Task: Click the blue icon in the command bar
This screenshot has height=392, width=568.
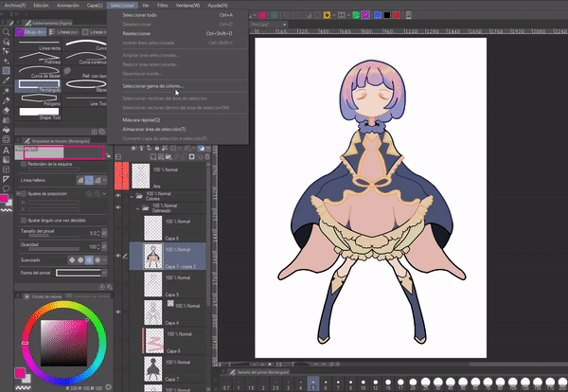Action: (378, 15)
